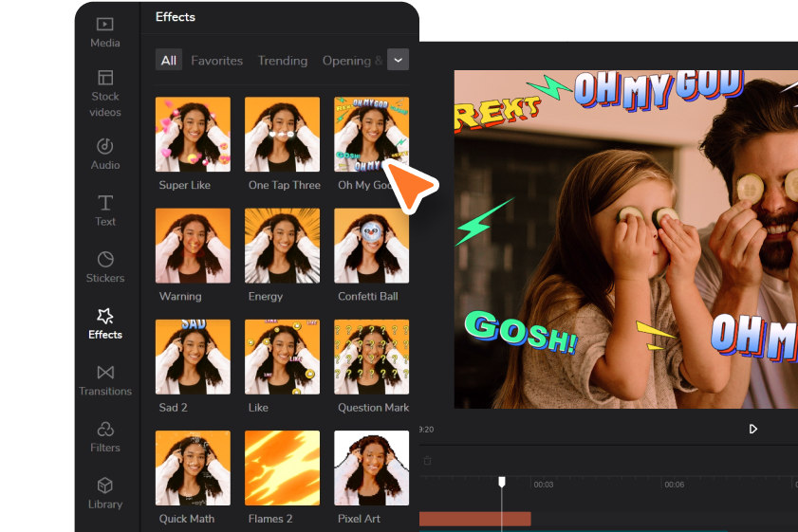Open the Transitions panel
Viewport: 798px width, 532px height.
(x=104, y=380)
